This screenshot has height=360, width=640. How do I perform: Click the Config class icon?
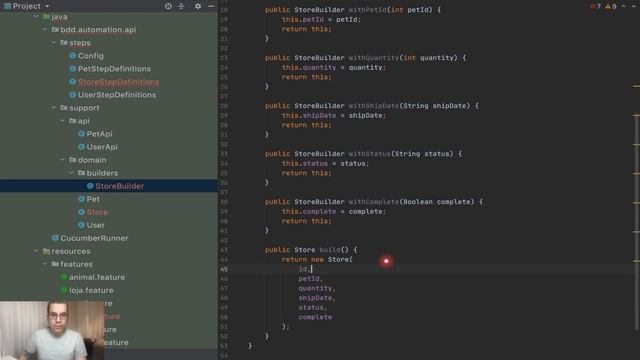pos(73,56)
